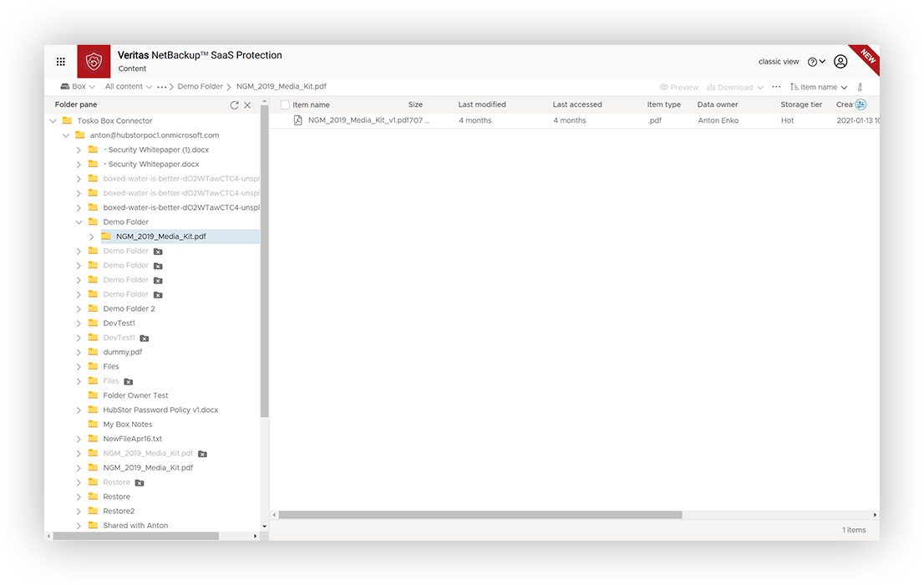The image size is (924, 585).
Task: Select the My Box Notes folder
Action: point(127,424)
